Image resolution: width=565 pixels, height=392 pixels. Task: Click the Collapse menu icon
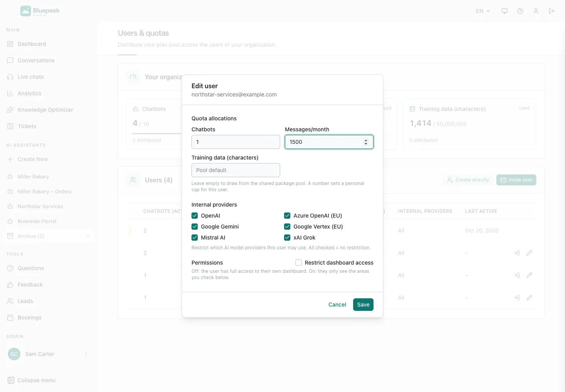[x=11, y=380]
